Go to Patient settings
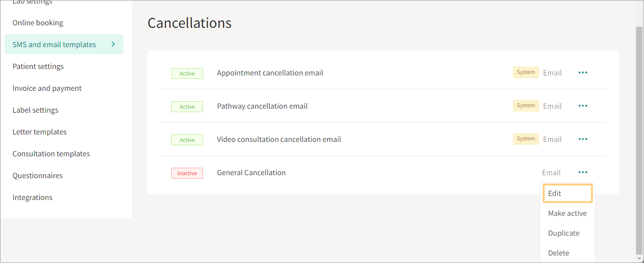The image size is (644, 263). point(38,66)
